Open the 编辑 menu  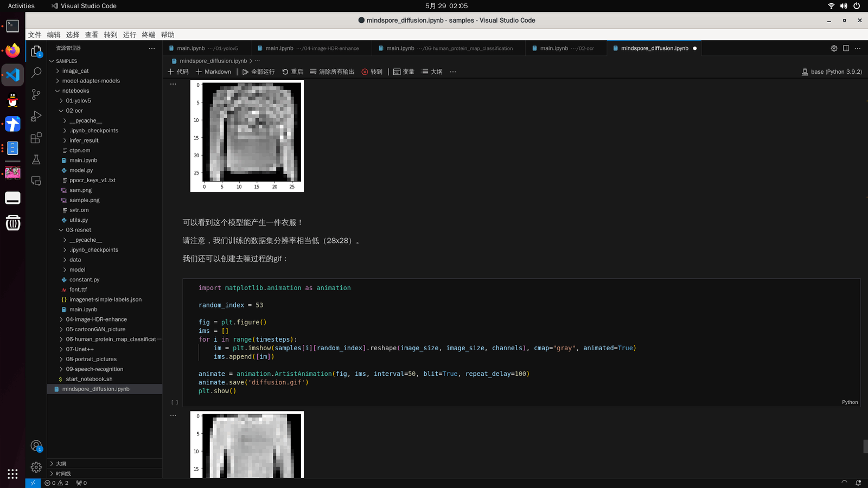[54, 35]
